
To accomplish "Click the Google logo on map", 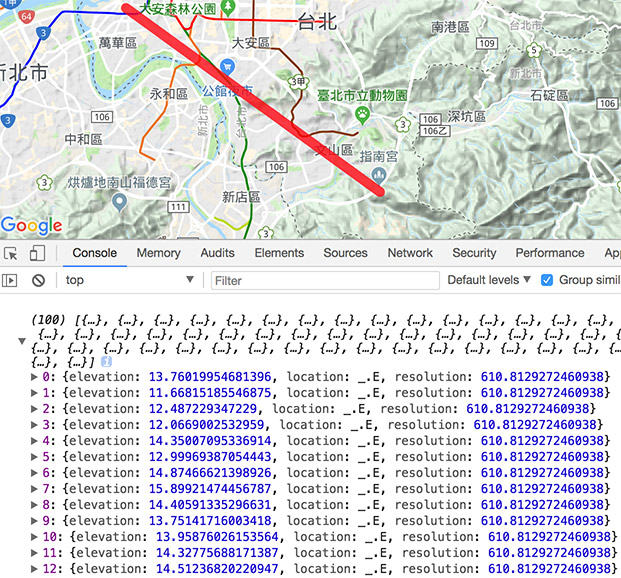I will 32,226.
